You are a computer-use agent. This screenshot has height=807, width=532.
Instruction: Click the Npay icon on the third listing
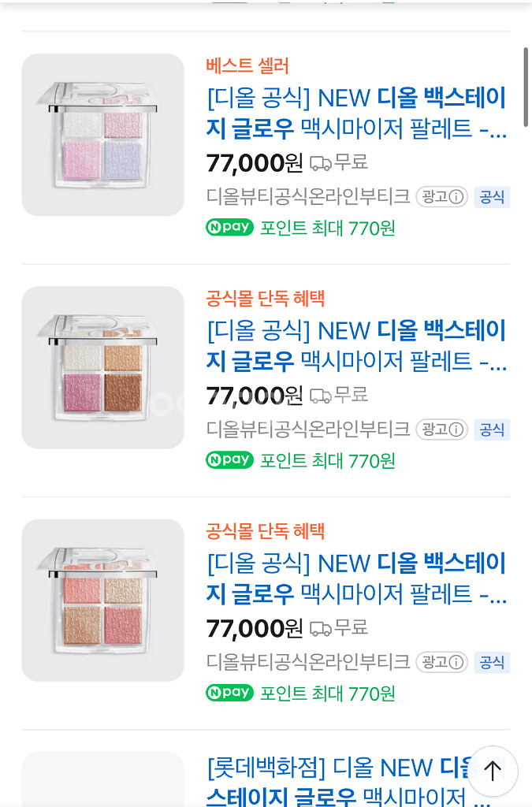coord(229,693)
